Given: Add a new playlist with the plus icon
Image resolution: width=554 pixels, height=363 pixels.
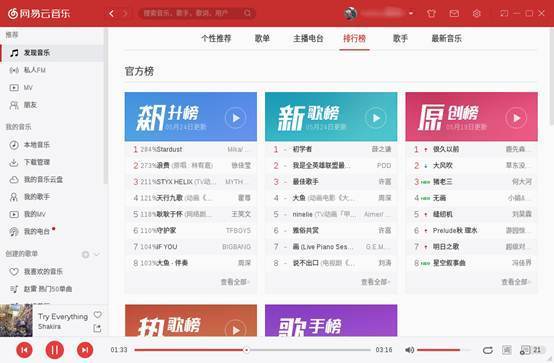Looking at the screenshot, I should pos(85,254).
